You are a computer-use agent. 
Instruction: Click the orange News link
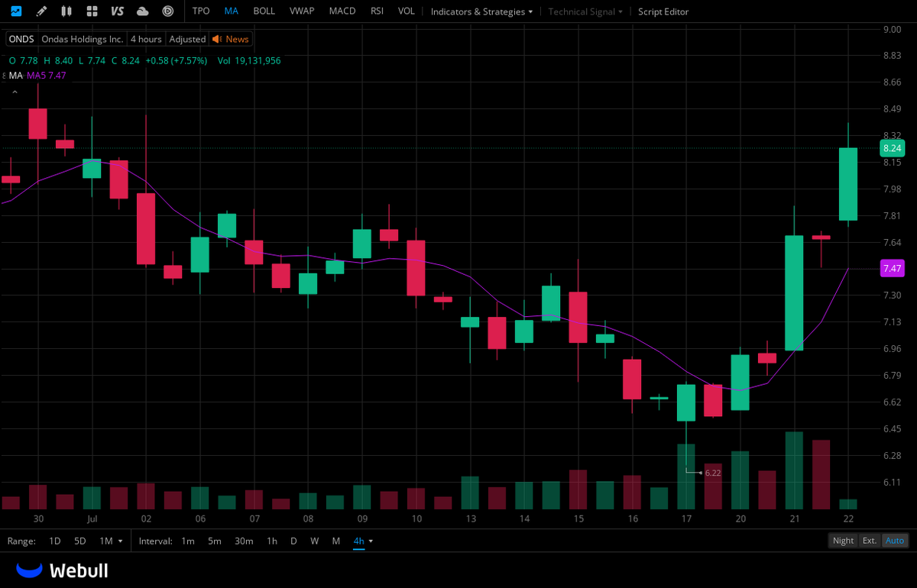point(237,39)
